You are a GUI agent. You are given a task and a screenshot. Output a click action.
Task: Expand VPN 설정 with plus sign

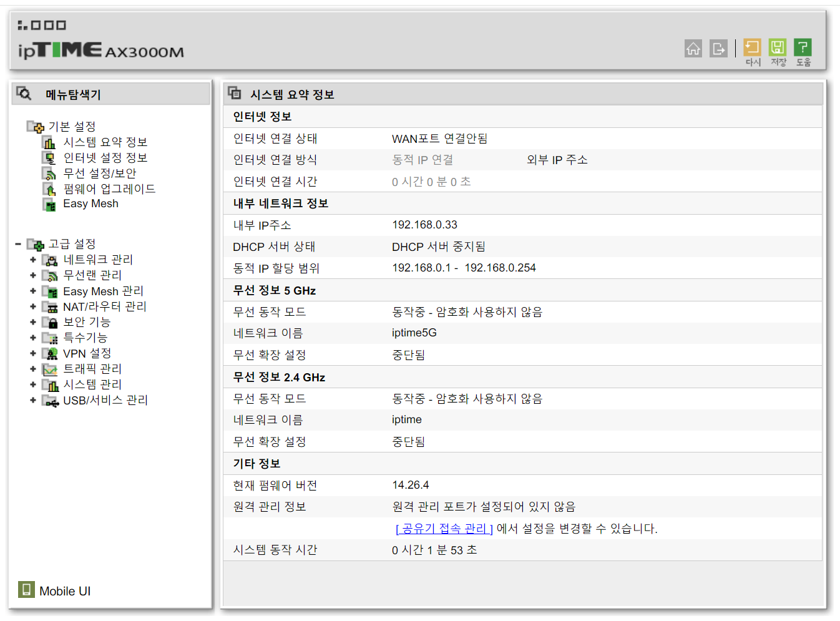33,353
